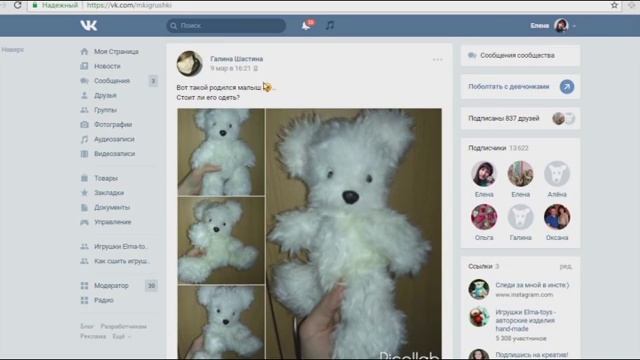Click the round arrow button in Поболтать с девчонками
640x360 pixels.
click(x=567, y=87)
